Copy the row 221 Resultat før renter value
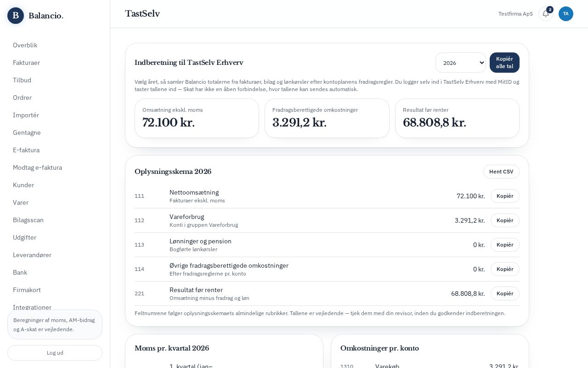Screen dimensions: 588x368 [505, 293]
